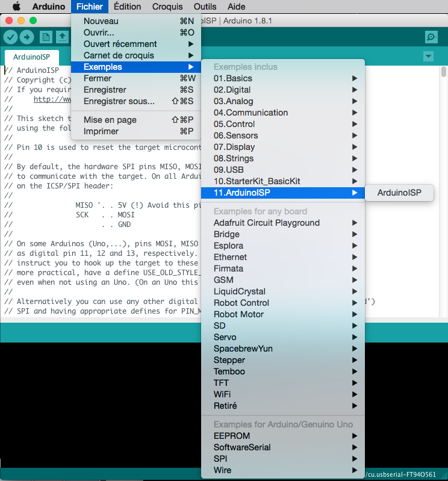Click the Open sketch up-arrow icon
448x481 pixels.
[62, 37]
